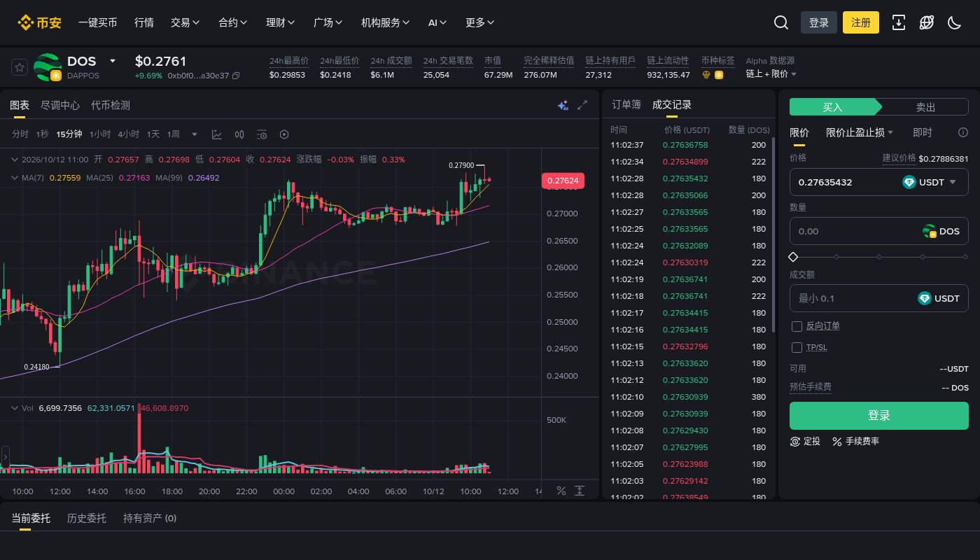Open the 手续费率 link

[x=855, y=441]
